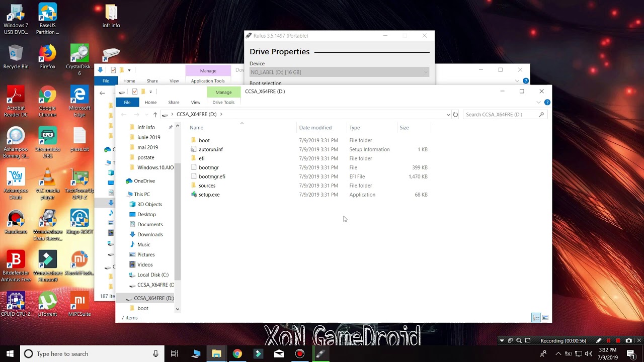
Task: Switch to details view in Explorer status bar
Action: click(x=536, y=318)
